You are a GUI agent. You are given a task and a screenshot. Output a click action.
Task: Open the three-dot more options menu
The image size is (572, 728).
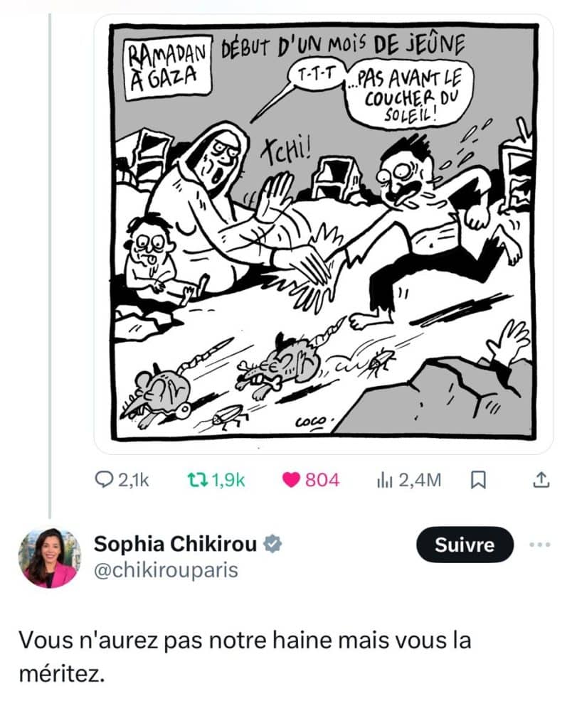coord(540,545)
